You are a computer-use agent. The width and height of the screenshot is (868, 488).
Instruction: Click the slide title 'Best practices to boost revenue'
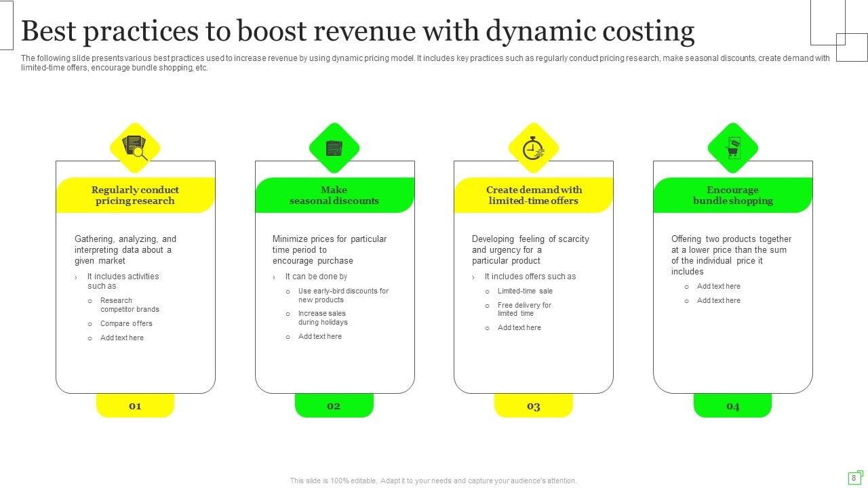[358, 31]
